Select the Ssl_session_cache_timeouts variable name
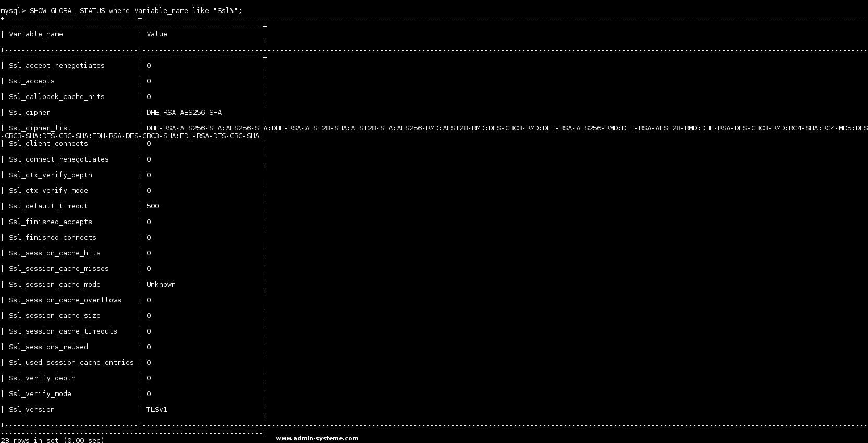This screenshot has height=443, width=868. click(x=63, y=331)
